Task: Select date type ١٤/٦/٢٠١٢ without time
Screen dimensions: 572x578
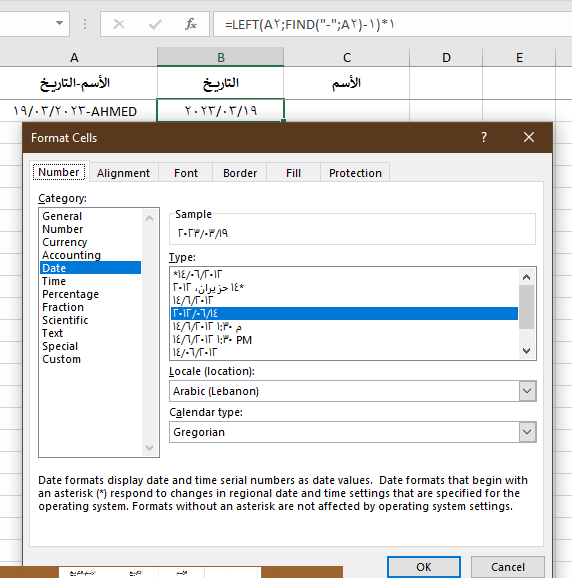Action: 344,300
